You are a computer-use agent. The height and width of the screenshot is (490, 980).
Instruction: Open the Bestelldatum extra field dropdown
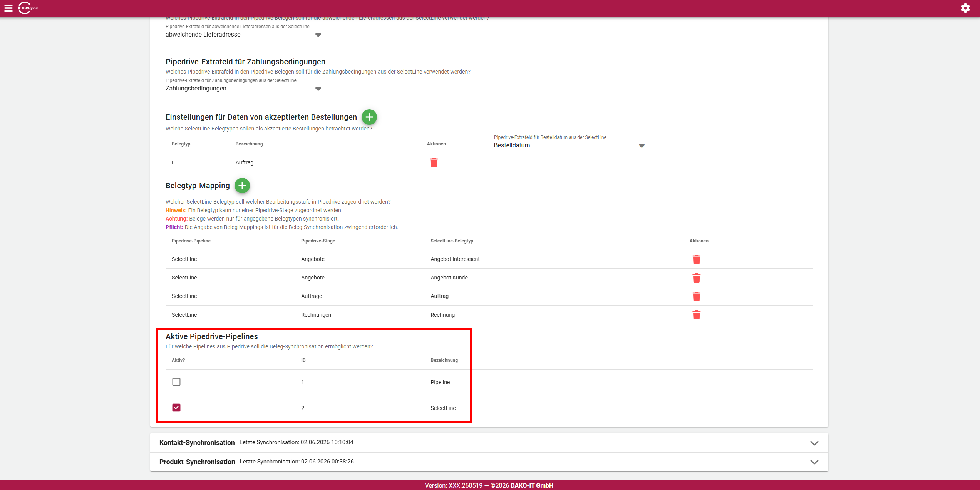coord(570,145)
